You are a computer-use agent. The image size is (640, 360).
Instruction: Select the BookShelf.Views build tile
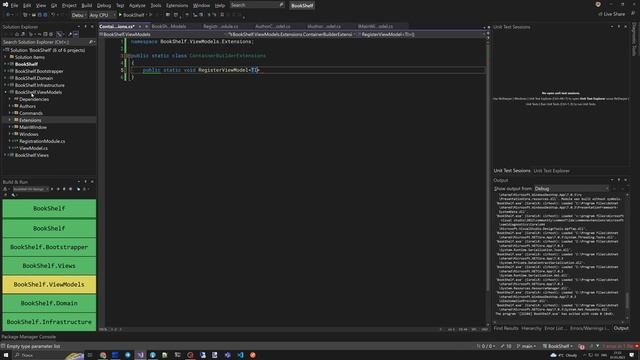(49, 266)
